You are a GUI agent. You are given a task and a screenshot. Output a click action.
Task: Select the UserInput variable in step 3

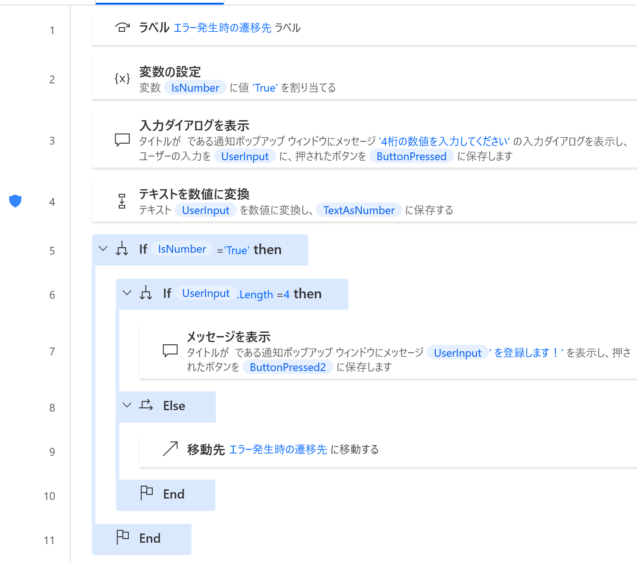[x=245, y=156]
